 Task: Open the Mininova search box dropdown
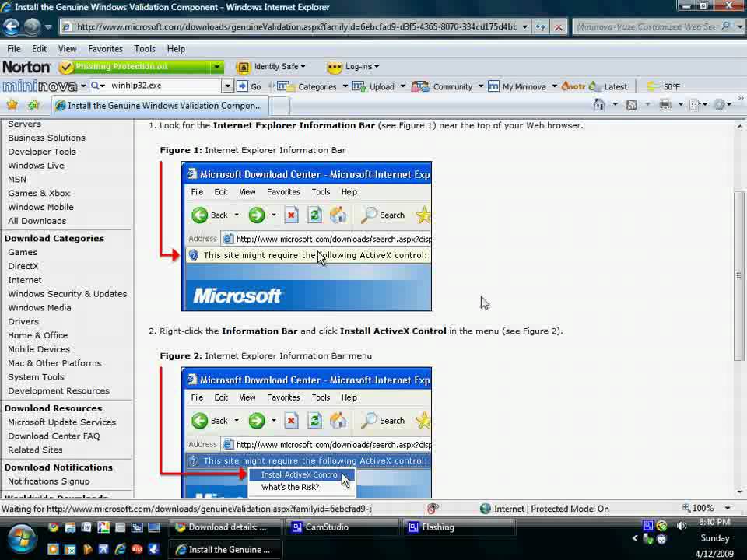pyautogui.click(x=227, y=86)
